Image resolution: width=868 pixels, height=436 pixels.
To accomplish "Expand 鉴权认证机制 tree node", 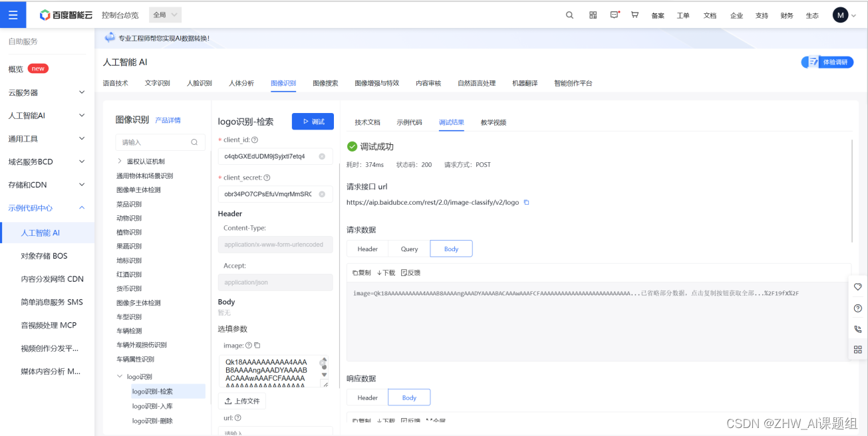I will coord(120,162).
